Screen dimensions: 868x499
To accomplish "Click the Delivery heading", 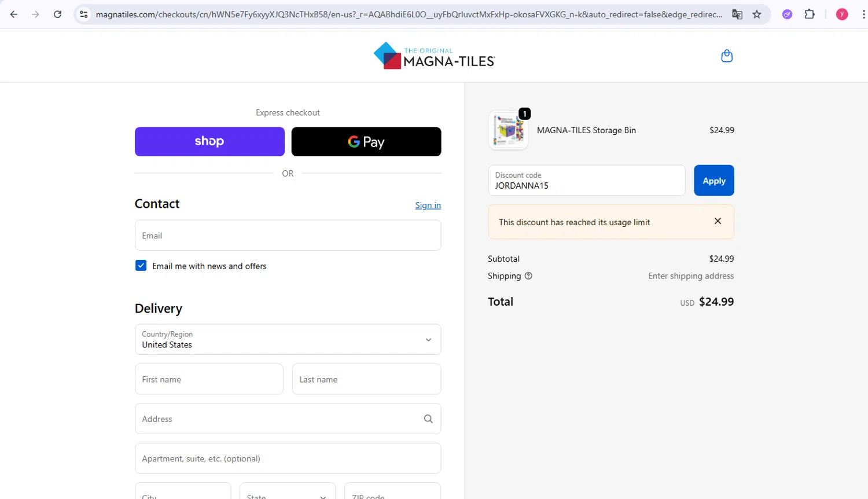I will 159,309.
